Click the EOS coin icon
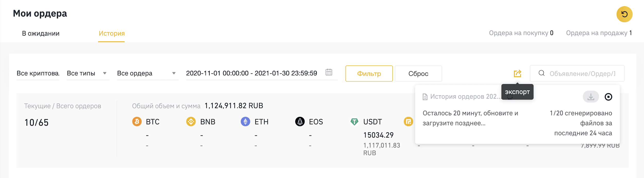 pyautogui.click(x=300, y=122)
